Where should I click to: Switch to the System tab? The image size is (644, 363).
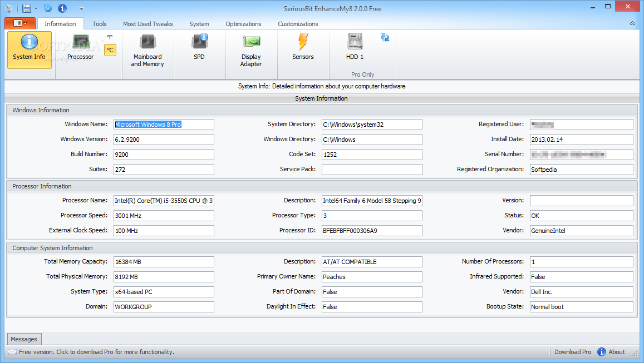point(199,24)
